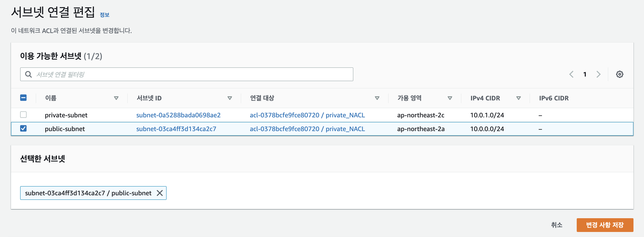
Task: Remove public-subnet chip with X
Action: (160, 193)
